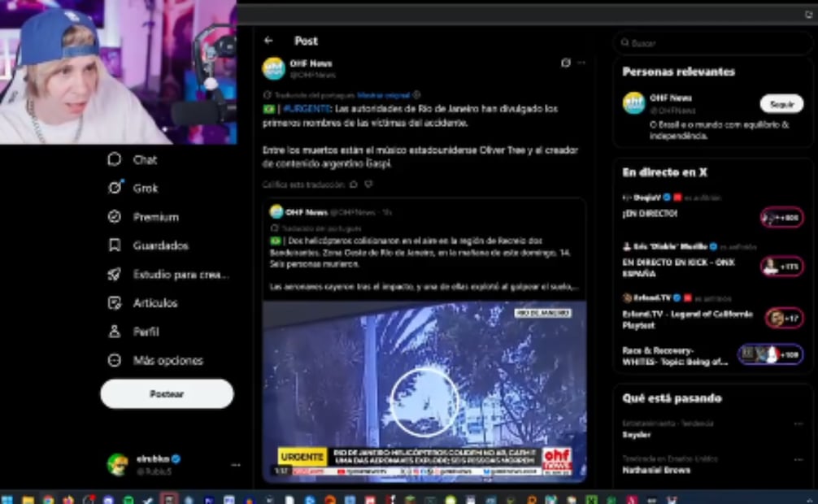The height and width of the screenshot is (504, 818).
Task: Click the Perfil person icon
Action: click(x=115, y=332)
